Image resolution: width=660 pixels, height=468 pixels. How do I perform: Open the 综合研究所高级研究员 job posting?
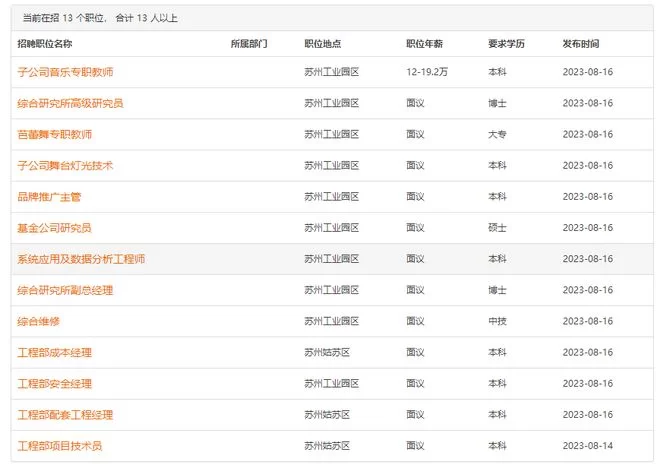70,103
